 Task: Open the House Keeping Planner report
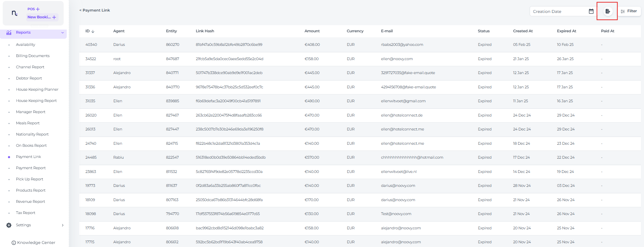point(37,89)
